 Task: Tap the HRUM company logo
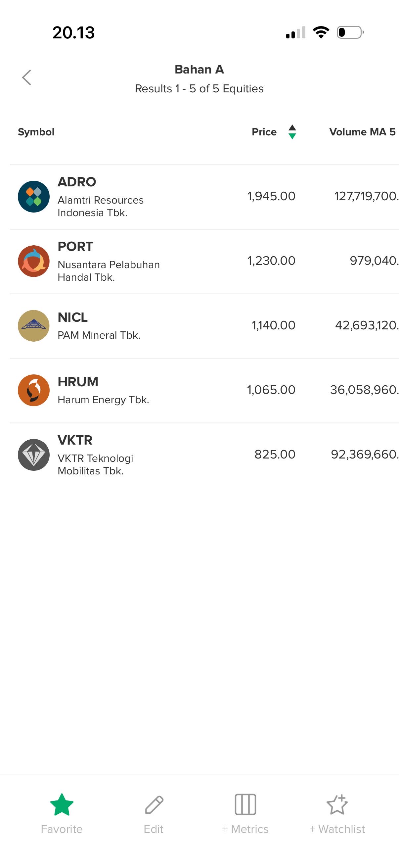pyautogui.click(x=34, y=390)
